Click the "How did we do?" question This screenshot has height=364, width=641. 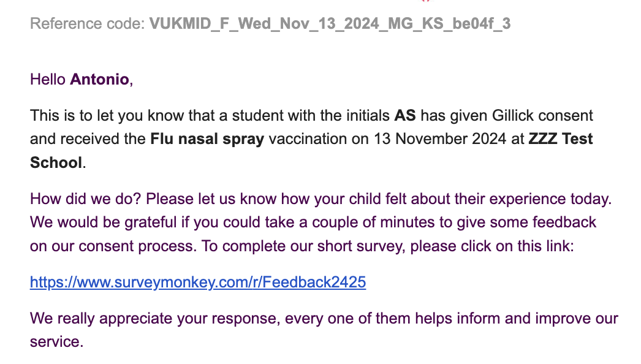pos(86,199)
